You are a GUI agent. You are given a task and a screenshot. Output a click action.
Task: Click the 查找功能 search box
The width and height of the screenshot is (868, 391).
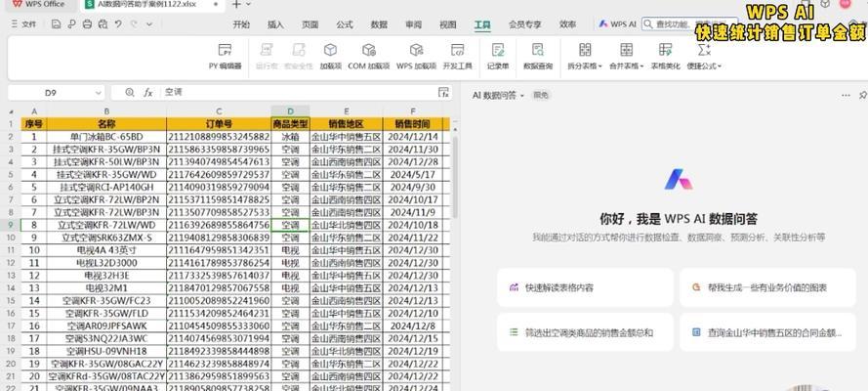(689, 24)
